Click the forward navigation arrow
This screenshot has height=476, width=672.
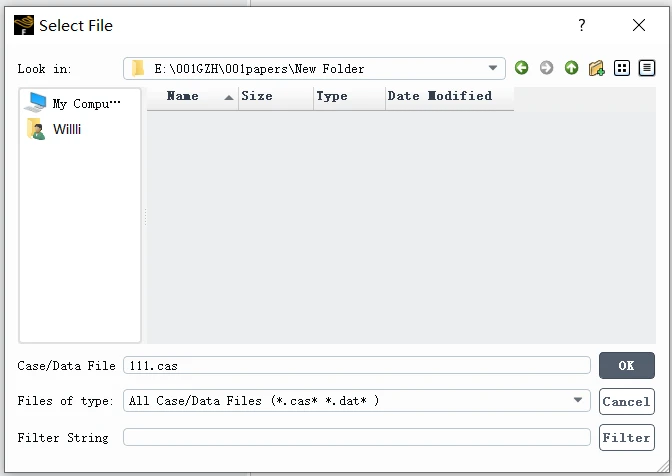tap(546, 68)
